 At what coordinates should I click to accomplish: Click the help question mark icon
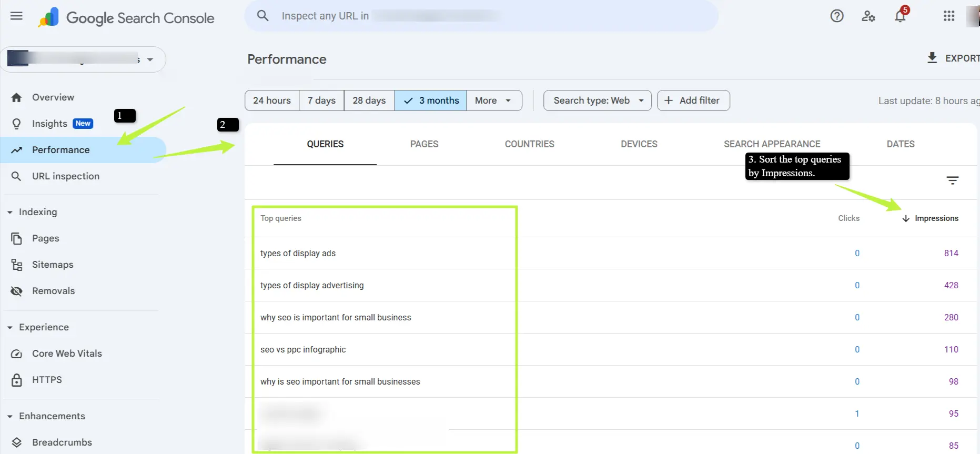(x=836, y=16)
